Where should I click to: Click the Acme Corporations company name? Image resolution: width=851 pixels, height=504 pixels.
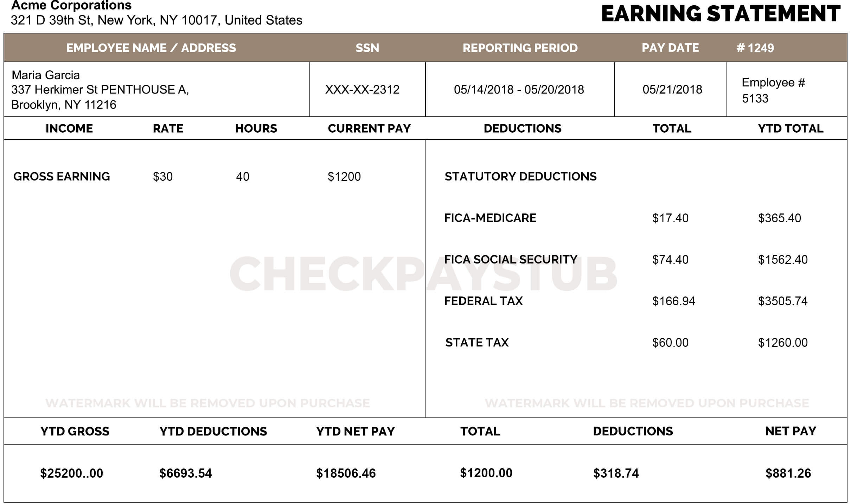[71, 6]
